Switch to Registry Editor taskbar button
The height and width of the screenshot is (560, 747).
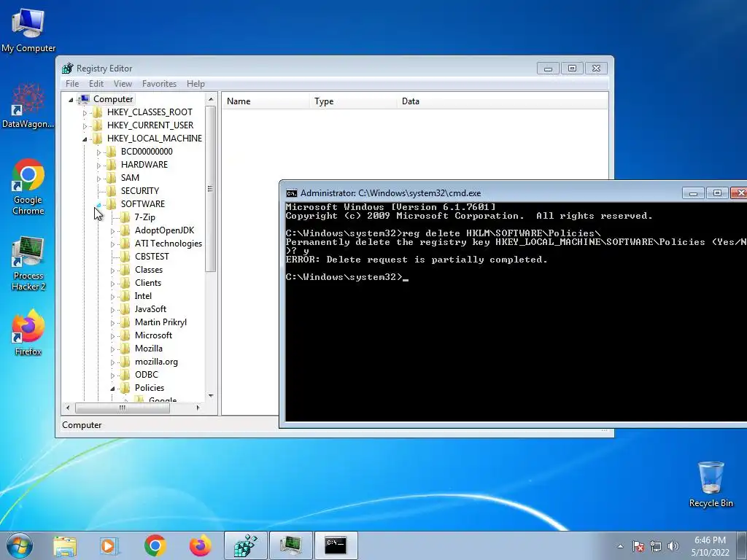pyautogui.click(x=245, y=545)
